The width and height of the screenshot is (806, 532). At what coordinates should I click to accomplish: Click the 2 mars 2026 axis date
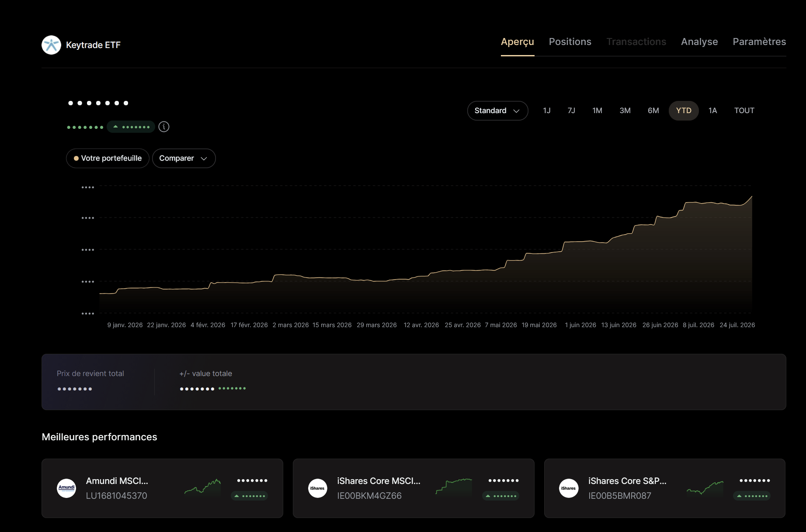(x=291, y=325)
